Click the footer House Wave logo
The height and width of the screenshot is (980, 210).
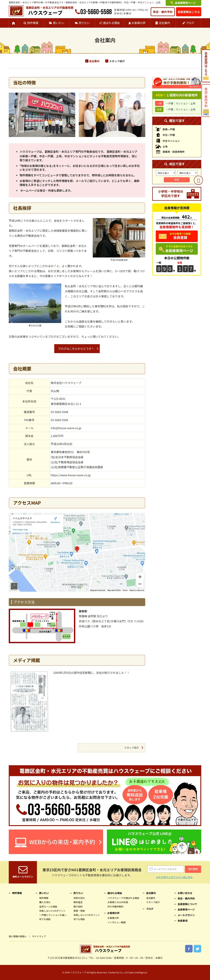(105, 949)
